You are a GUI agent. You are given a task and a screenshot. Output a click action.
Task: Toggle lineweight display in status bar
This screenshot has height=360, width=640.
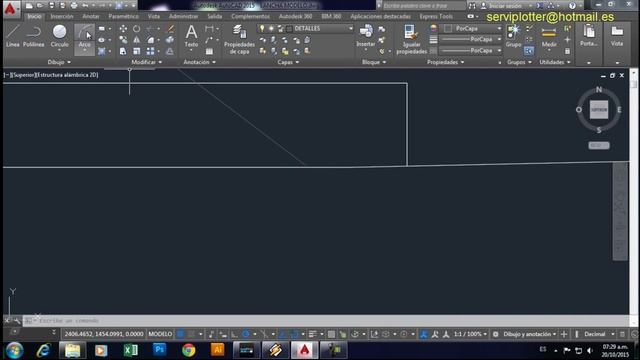click(x=312, y=334)
